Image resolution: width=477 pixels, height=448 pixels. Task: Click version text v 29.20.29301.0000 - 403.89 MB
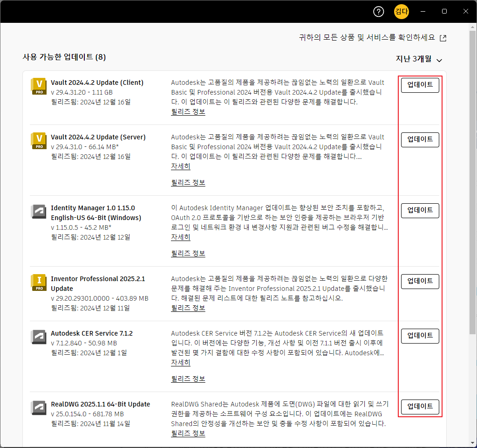click(x=100, y=298)
